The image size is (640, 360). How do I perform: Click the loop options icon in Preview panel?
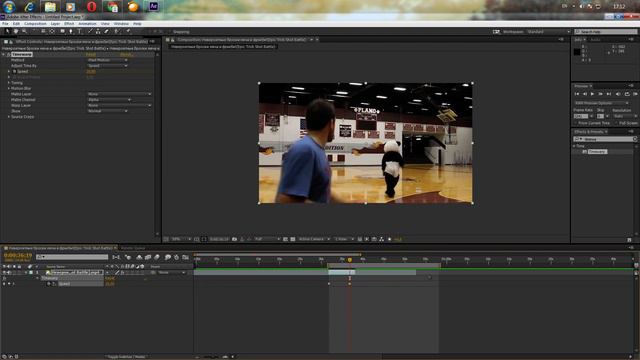coord(627,94)
